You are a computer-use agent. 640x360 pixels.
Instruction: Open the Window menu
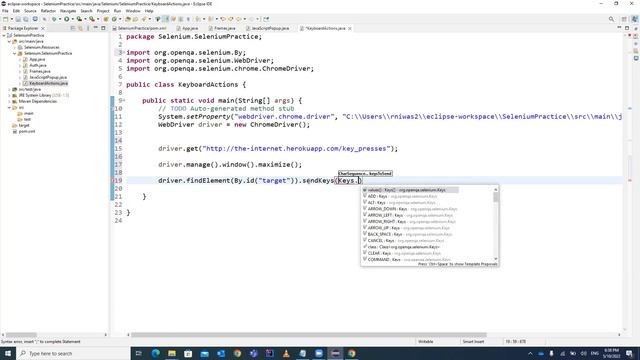[x=133, y=11]
